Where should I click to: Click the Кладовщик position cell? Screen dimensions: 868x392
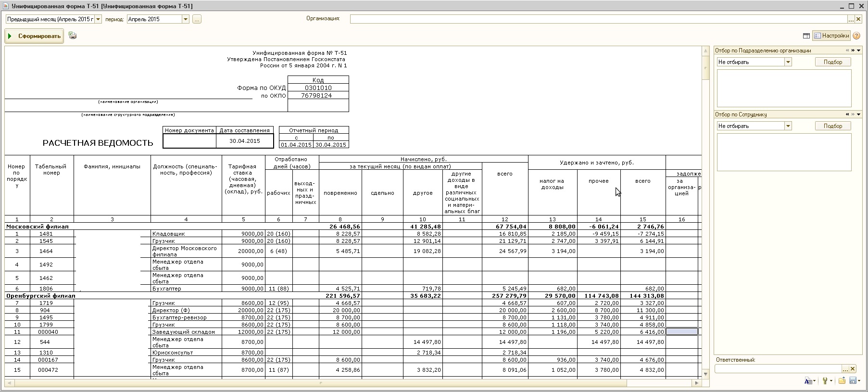tap(186, 234)
